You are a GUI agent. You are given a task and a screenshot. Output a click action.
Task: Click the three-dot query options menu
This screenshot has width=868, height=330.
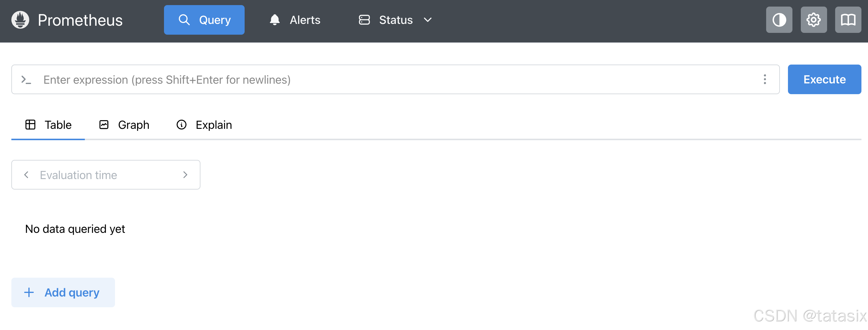pos(765,80)
